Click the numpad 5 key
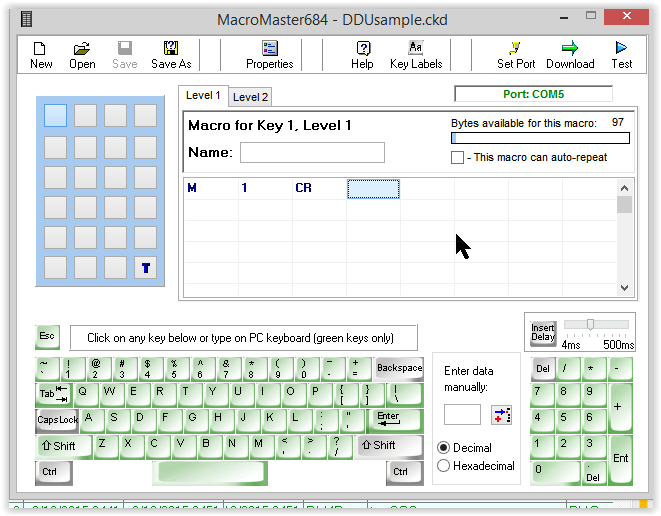The width and height of the screenshot is (661, 516). (x=569, y=420)
